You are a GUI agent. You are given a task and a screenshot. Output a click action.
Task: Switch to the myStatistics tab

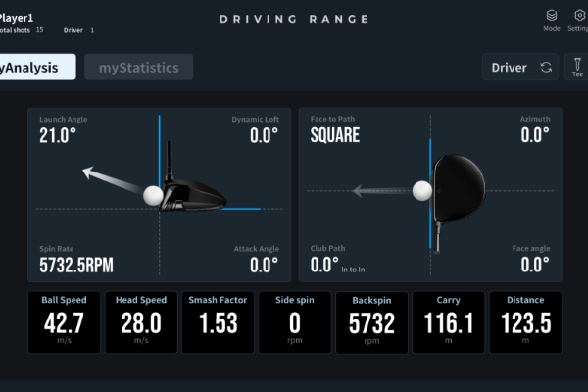138,67
